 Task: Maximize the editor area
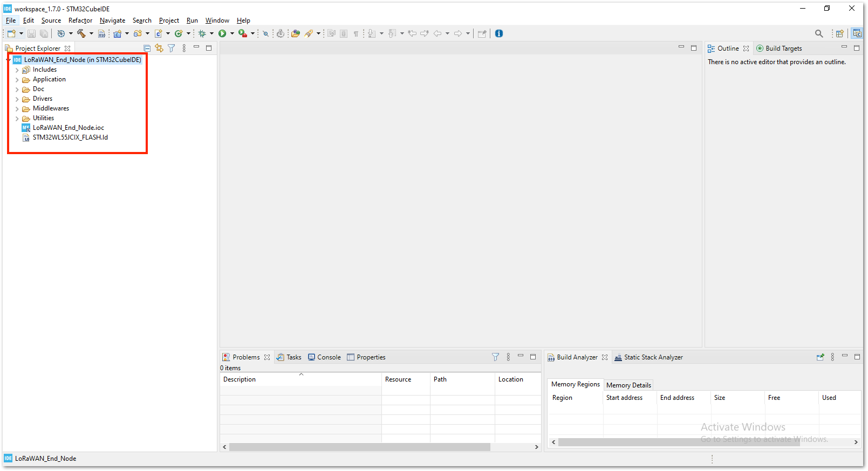pos(694,48)
